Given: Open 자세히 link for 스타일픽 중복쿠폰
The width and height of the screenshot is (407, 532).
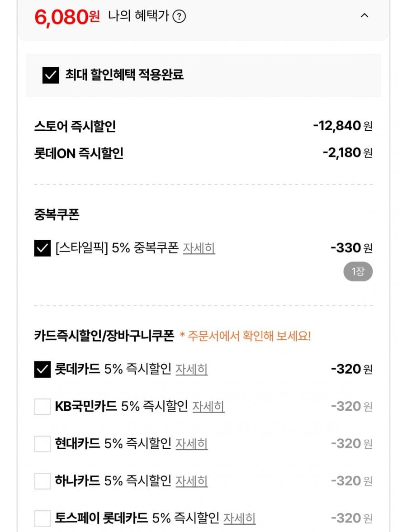Looking at the screenshot, I should pos(199,248).
